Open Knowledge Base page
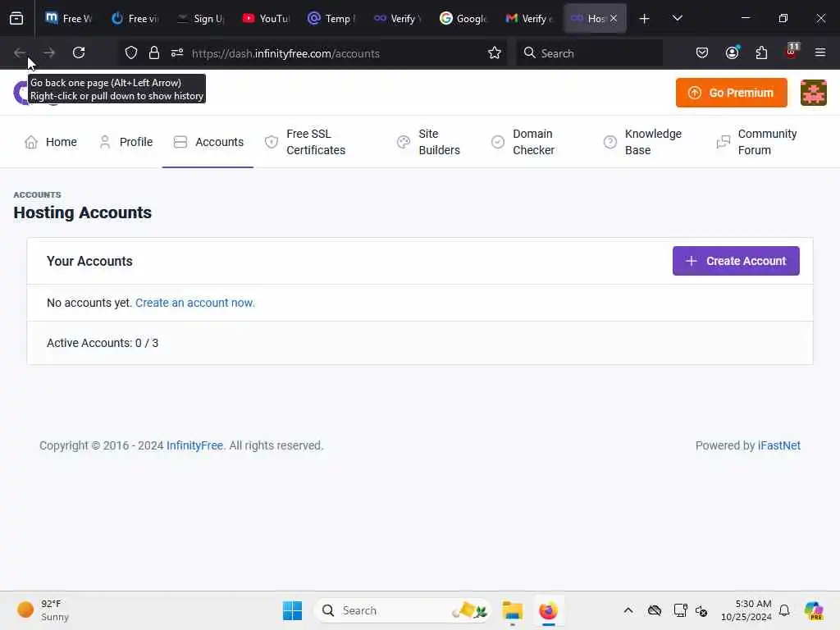840x630 pixels. click(x=643, y=142)
